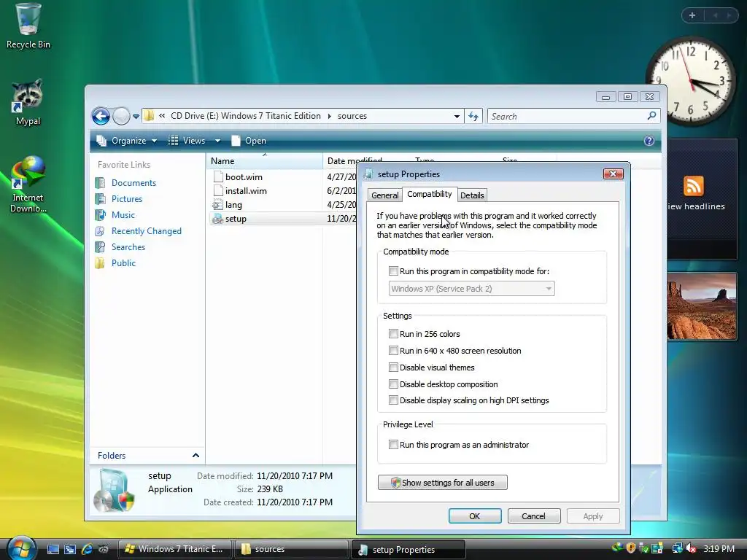Viewport: 747px width, 560px height.
Task: Click Switch between windows quick launch icon
Action: point(70,550)
